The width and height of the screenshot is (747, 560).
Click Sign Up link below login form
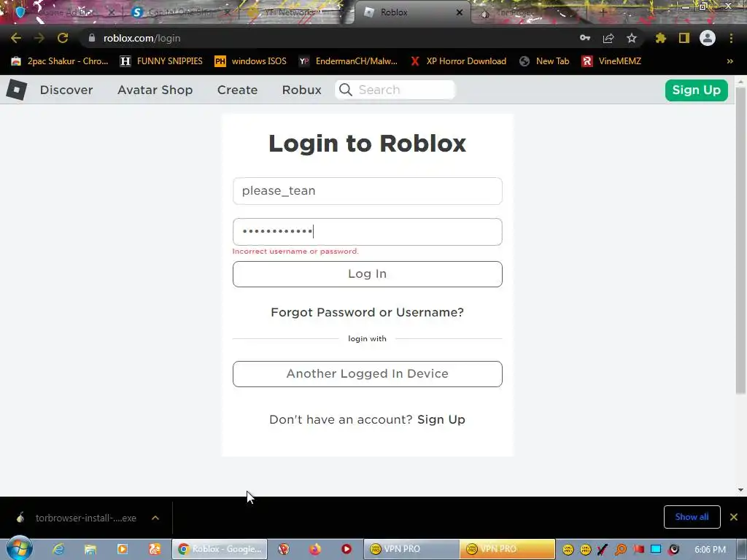click(441, 419)
